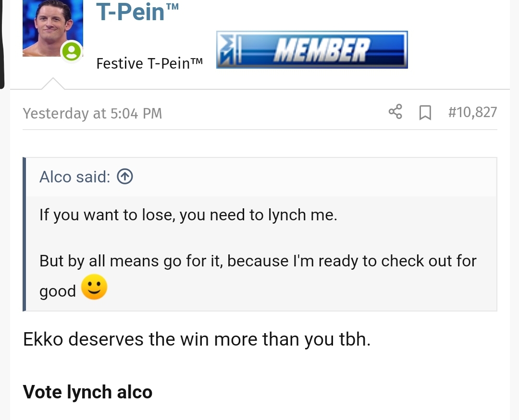519x420 pixels.
Task: Click the green online status indicator on the avatar
Action: pos(72,51)
